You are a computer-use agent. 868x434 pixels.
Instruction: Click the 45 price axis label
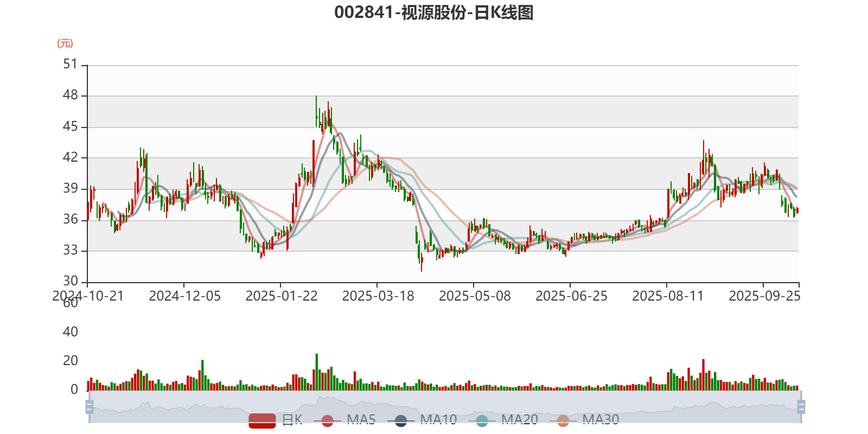[x=71, y=127]
